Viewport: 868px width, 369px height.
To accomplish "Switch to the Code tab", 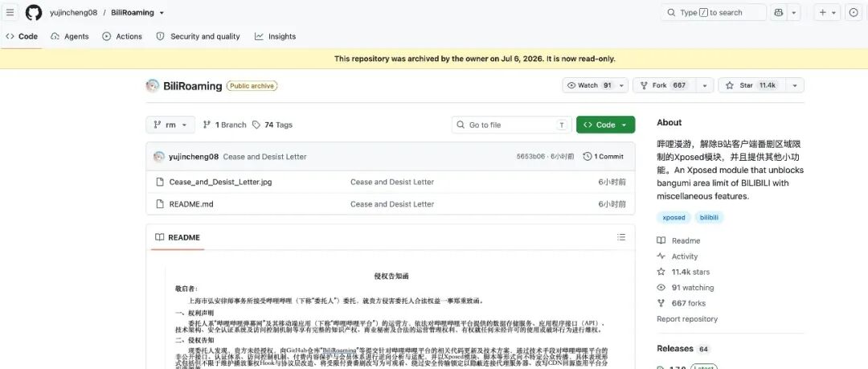I will tap(22, 36).
